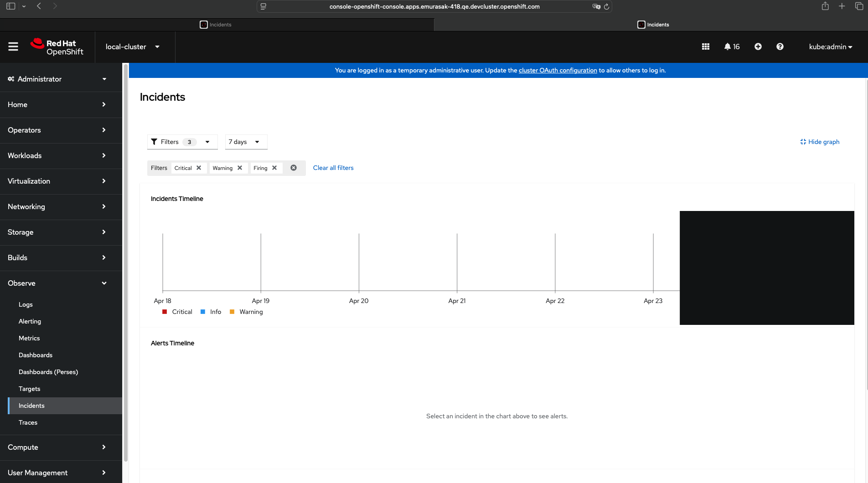Click the Alerts Timeline title

pyautogui.click(x=172, y=343)
